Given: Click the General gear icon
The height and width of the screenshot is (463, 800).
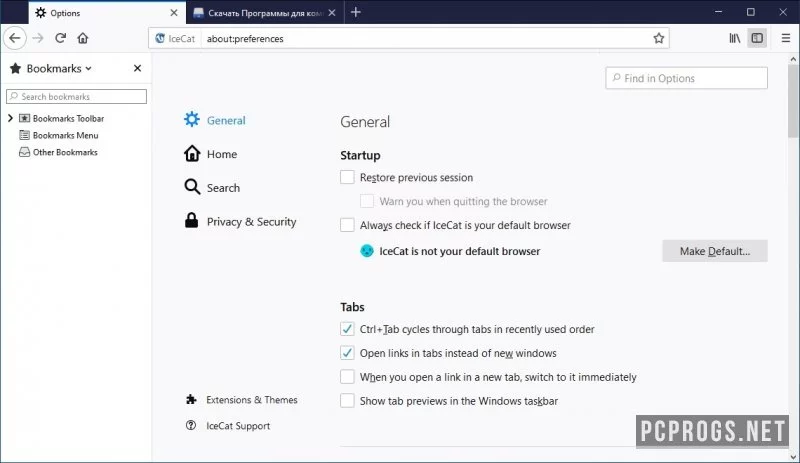Looking at the screenshot, I should (192, 119).
